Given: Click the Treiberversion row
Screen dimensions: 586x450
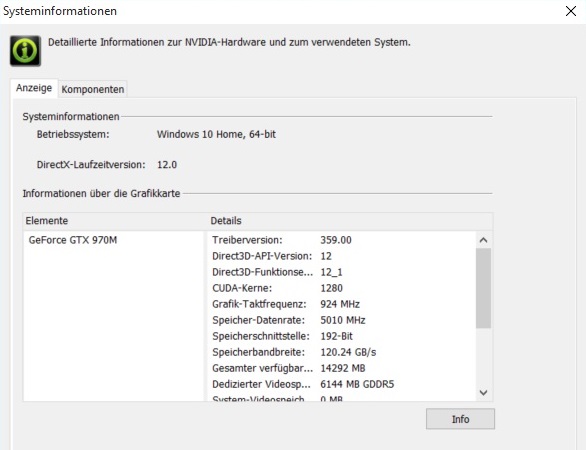Looking at the screenshot, I should coord(342,240).
